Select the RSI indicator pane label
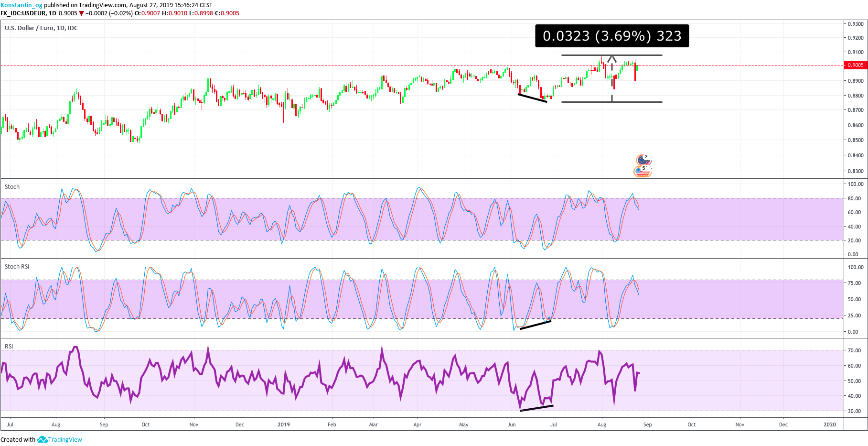Viewport: 868px width, 446px height. (9, 347)
